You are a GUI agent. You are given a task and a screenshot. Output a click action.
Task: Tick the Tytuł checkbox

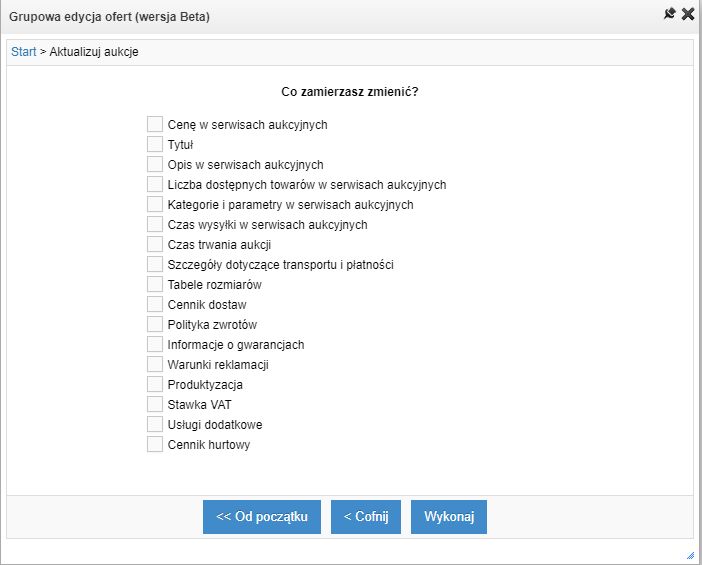coord(155,144)
